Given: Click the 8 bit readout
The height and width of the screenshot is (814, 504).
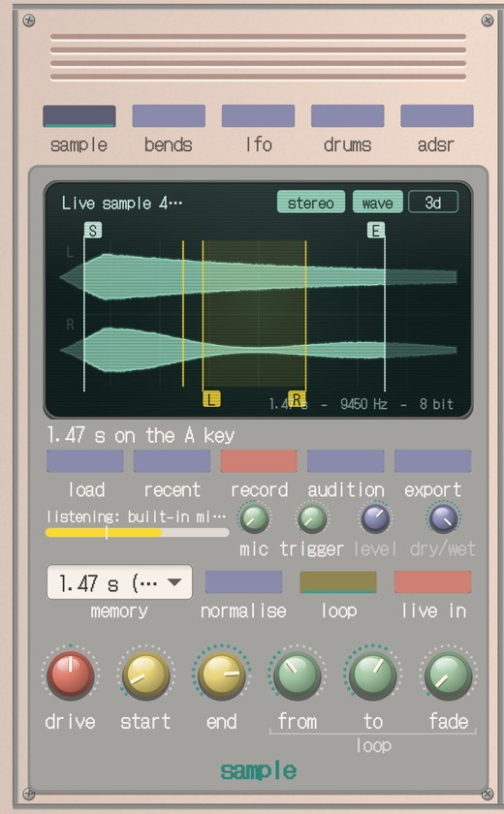Looking at the screenshot, I should 436,404.
